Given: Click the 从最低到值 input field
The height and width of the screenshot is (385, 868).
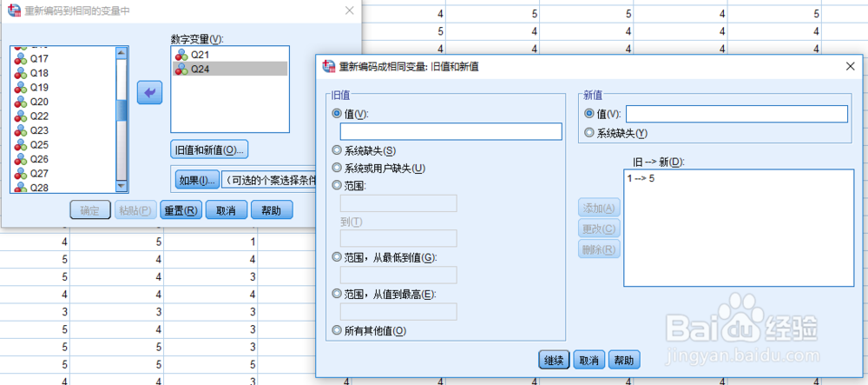Looking at the screenshot, I should click(x=398, y=275).
